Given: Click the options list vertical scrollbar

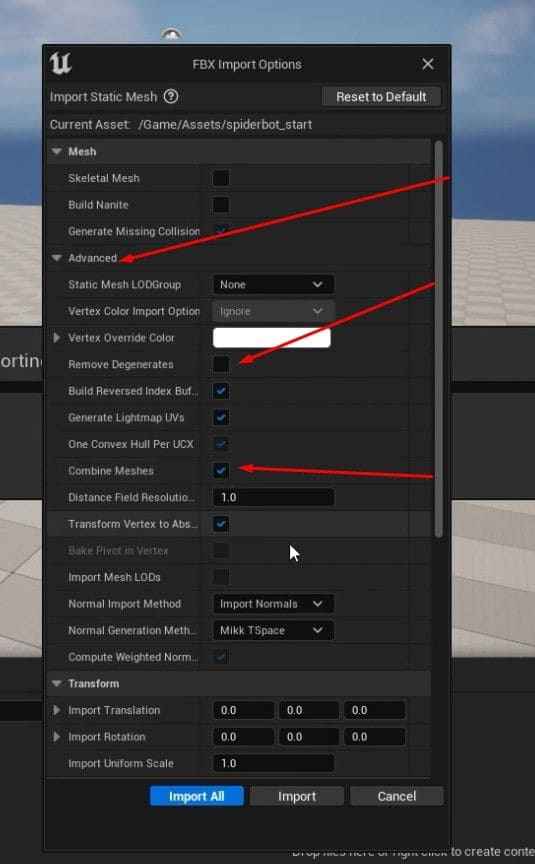Looking at the screenshot, I should 439,339.
